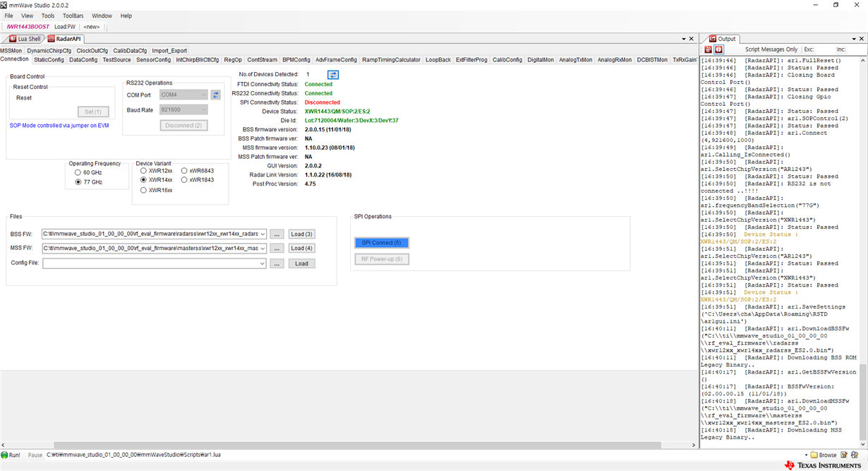Open the View menu
The image size is (868, 471).
point(27,16)
